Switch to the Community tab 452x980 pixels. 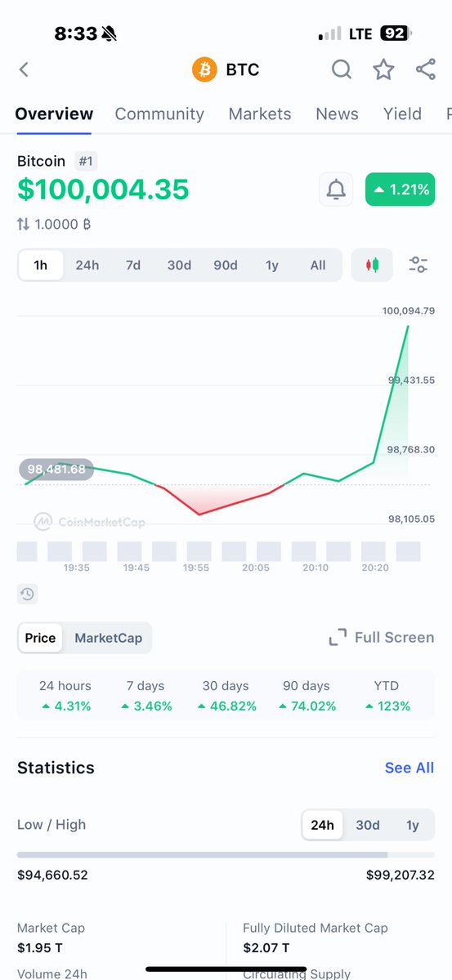[x=159, y=114]
